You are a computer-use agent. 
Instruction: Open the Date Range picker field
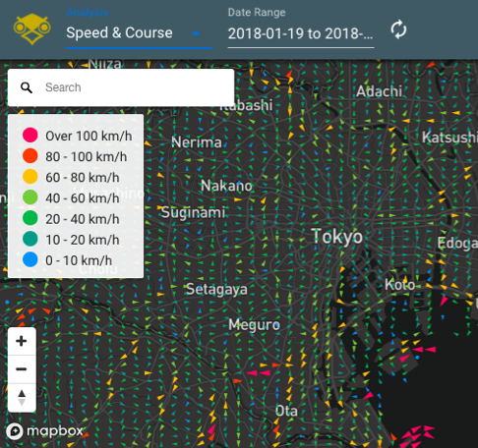301,33
